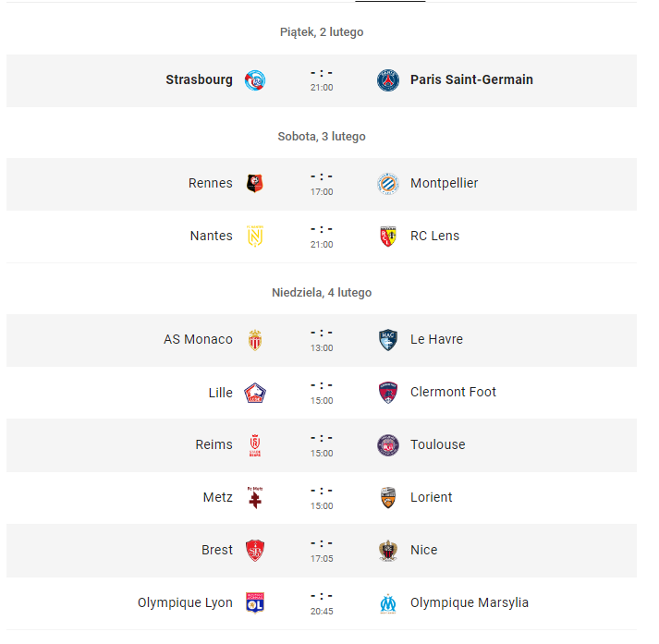Click the Lille club logo

click(255, 393)
